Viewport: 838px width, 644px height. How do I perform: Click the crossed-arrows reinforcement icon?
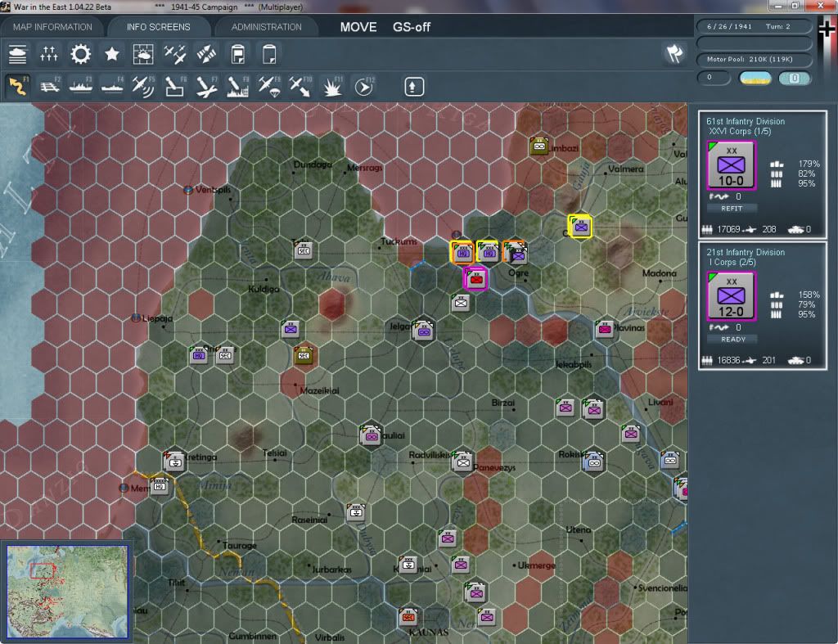coord(206,55)
